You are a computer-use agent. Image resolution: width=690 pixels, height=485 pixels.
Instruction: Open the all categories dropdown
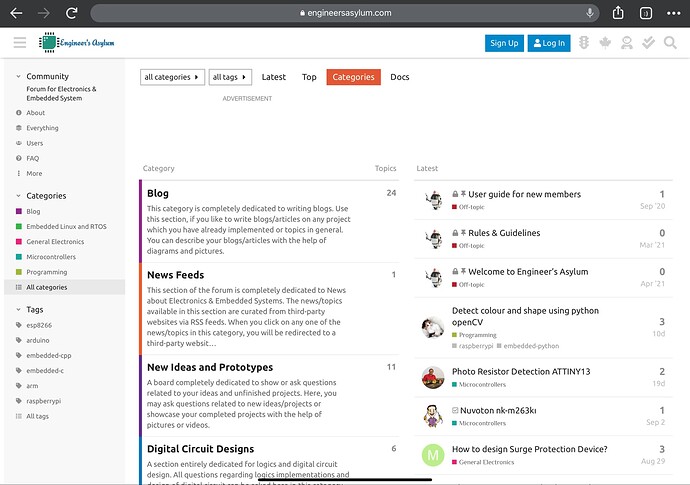tap(172, 77)
